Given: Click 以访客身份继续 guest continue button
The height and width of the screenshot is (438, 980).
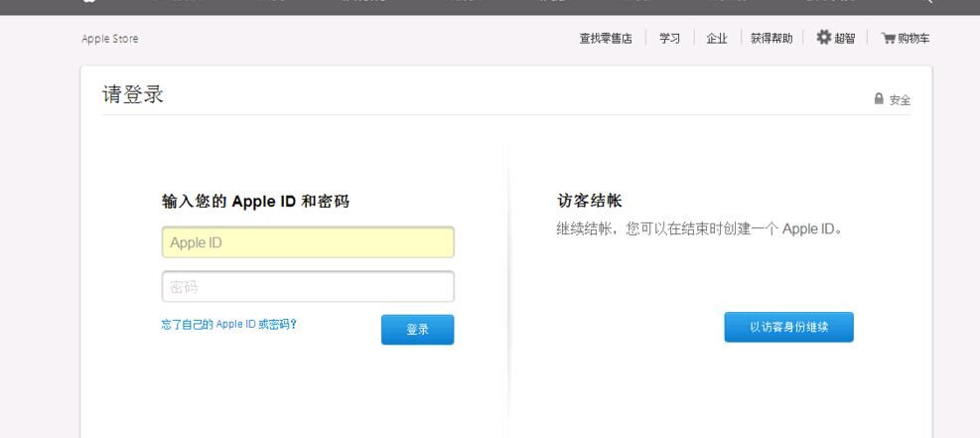Looking at the screenshot, I should pos(788,327).
